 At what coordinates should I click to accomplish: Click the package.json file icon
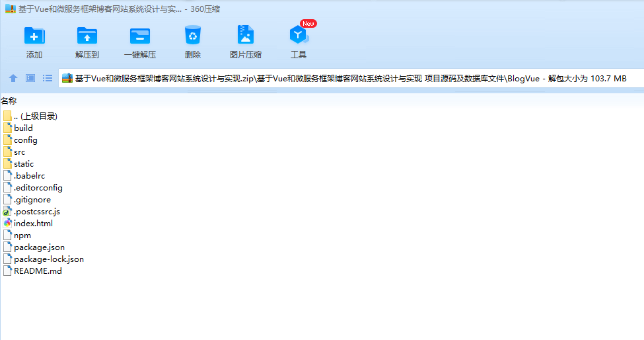point(7,247)
